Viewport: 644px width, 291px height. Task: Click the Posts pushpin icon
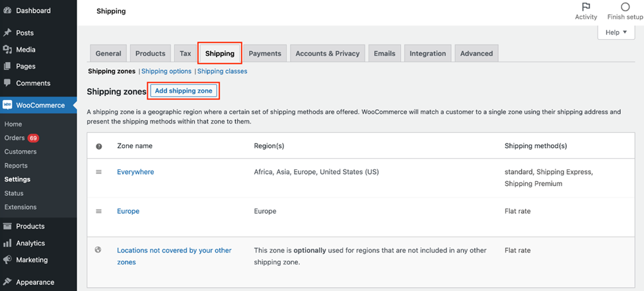(x=7, y=33)
